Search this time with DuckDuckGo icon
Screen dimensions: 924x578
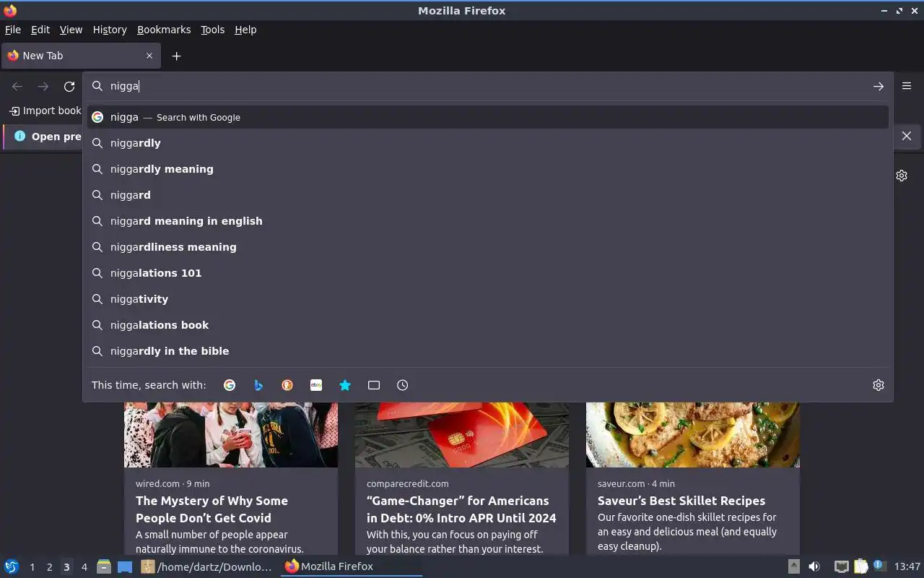(x=287, y=385)
